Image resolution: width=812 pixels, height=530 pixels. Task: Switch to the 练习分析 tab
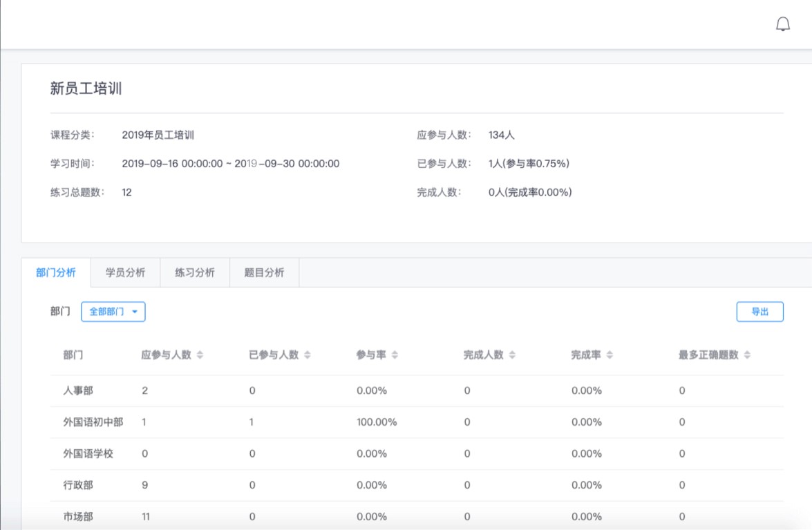(195, 272)
